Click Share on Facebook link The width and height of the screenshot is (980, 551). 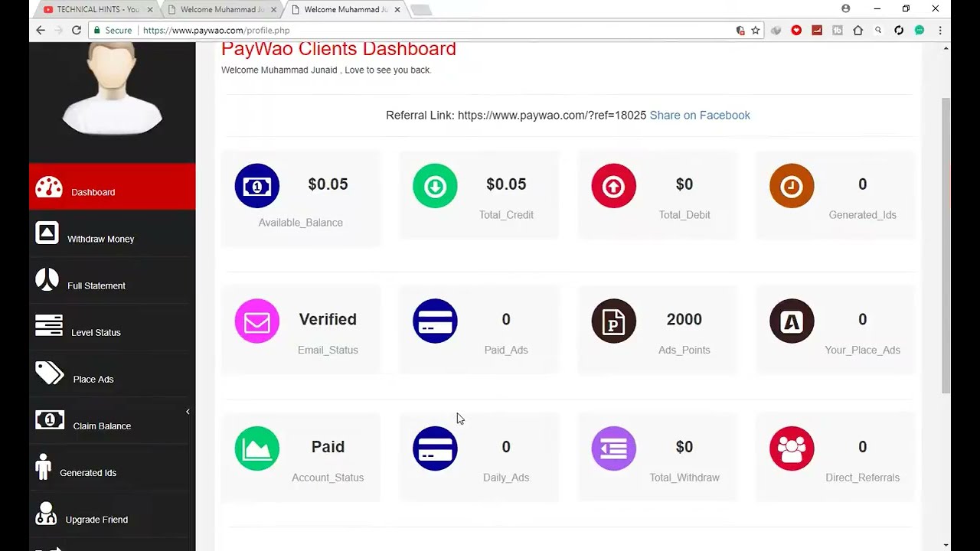pos(700,115)
